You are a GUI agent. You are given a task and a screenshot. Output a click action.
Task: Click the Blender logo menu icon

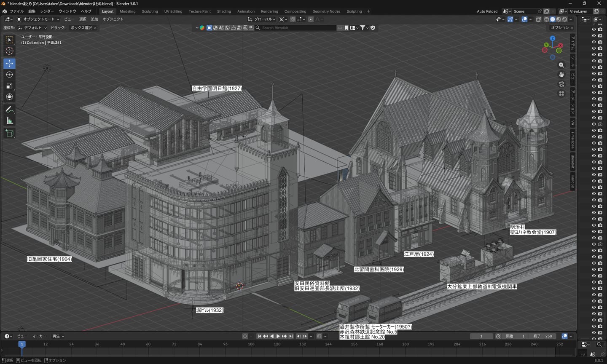tap(5, 11)
